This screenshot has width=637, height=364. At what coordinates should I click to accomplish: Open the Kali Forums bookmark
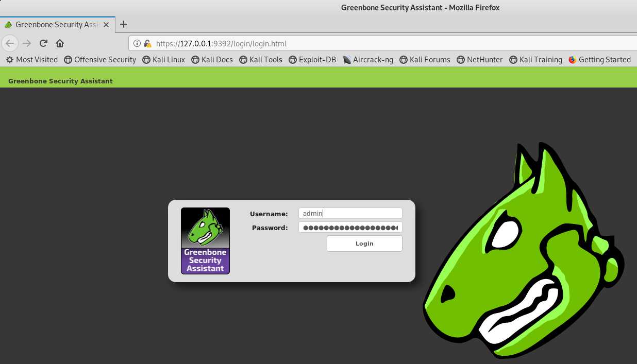425,60
